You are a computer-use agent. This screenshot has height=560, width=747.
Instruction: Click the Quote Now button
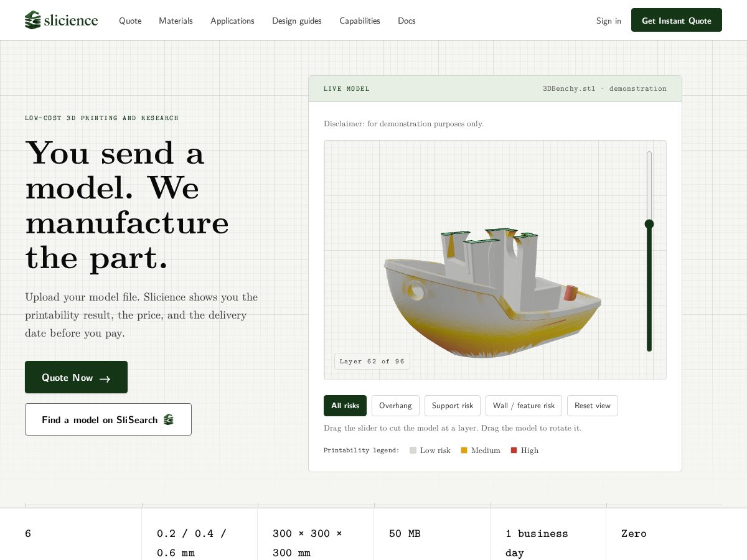coord(76,377)
